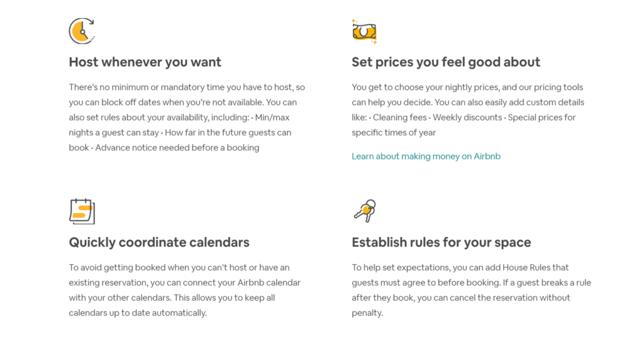644x349 pixels.
Task: Click the Establish rules for your space heading
Action: (x=441, y=242)
